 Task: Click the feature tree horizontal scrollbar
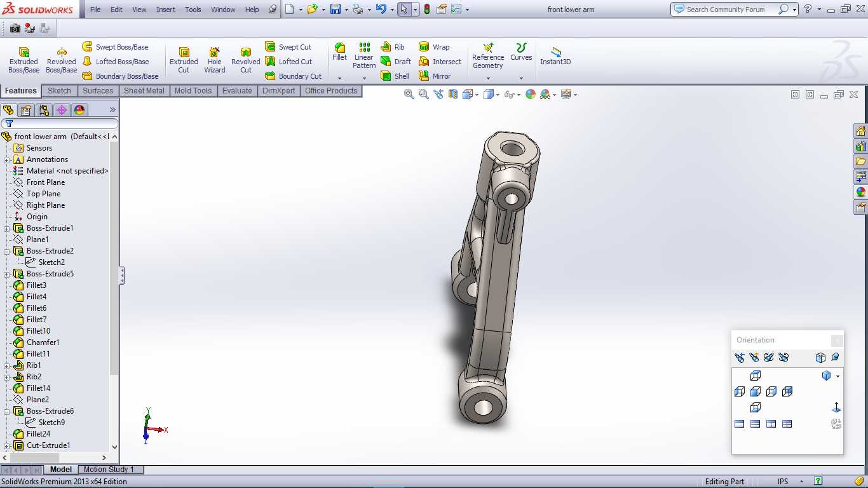[36, 457]
